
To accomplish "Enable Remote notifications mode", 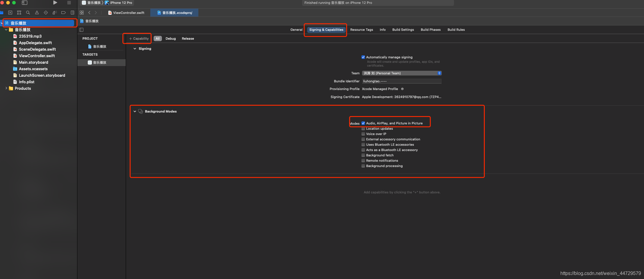I will (363, 161).
